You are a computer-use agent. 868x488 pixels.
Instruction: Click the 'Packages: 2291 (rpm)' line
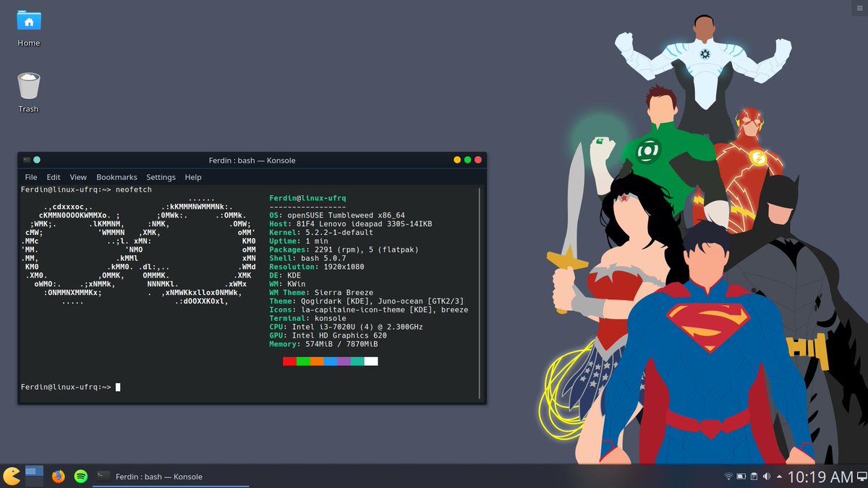click(x=344, y=249)
